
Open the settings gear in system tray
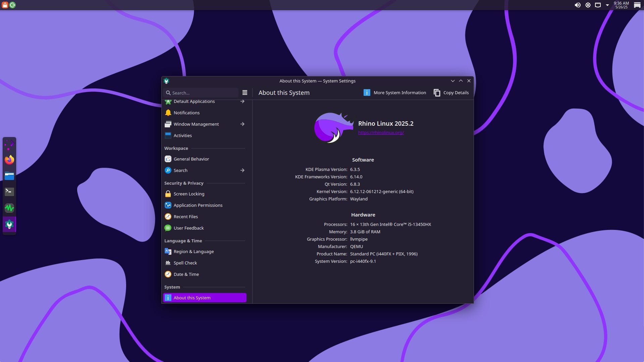588,5
